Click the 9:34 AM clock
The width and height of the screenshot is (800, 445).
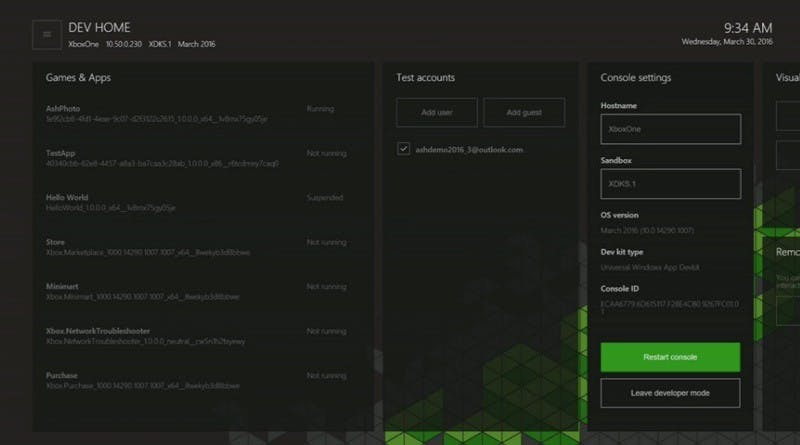click(748, 28)
